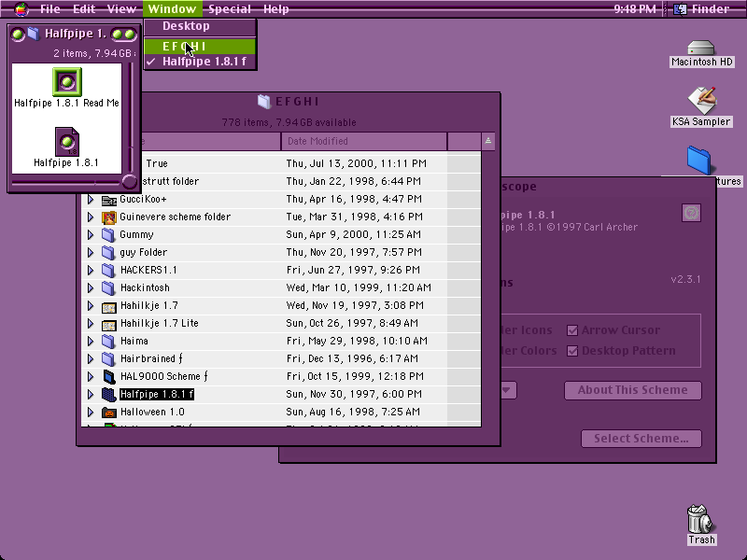
Task: Click the sort order button in EFGHI
Action: [x=487, y=142]
